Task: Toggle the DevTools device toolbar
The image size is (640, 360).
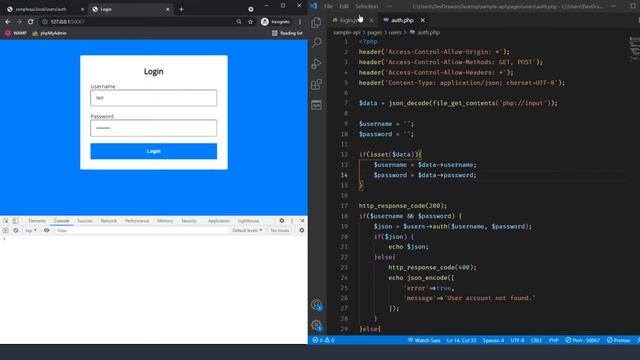Action: pyautogui.click(x=15, y=220)
